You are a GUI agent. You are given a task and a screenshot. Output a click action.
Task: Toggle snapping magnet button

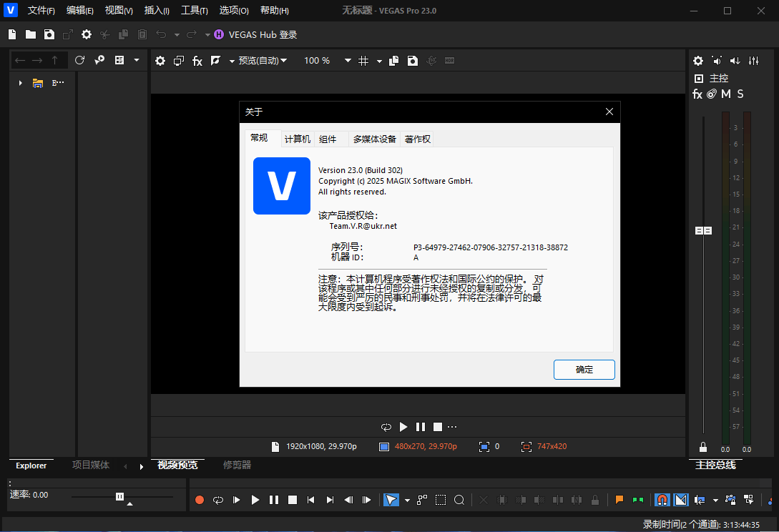point(662,500)
